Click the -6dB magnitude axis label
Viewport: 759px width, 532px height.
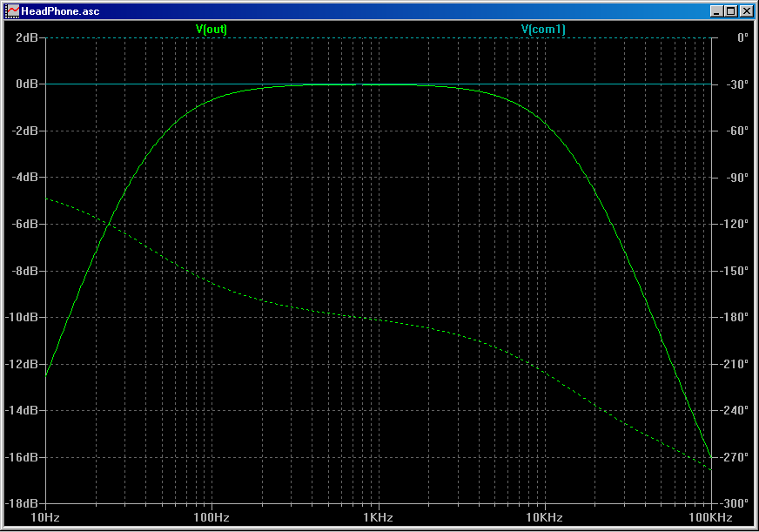[24, 224]
